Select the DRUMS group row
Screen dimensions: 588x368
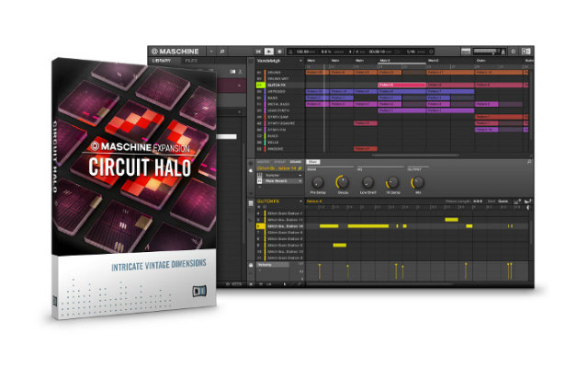point(279,73)
